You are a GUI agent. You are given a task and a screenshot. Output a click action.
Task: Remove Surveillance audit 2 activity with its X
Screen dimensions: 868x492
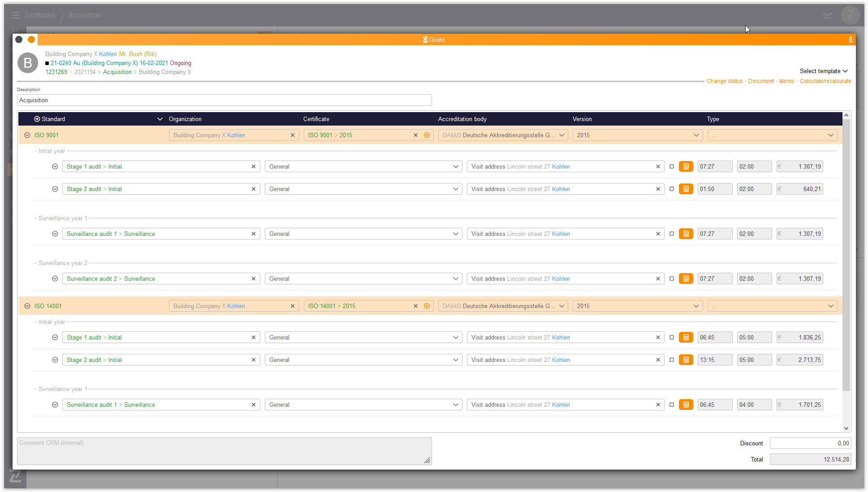click(x=254, y=279)
